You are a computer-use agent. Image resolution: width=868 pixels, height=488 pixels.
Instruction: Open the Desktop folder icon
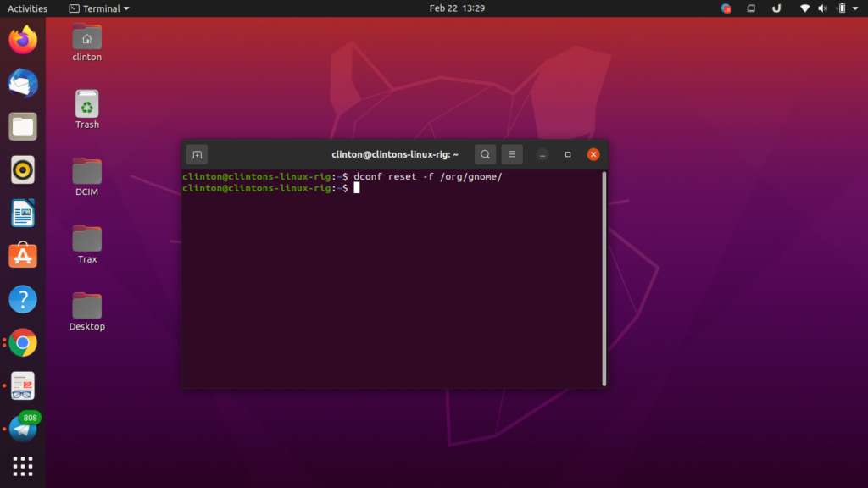87,312
